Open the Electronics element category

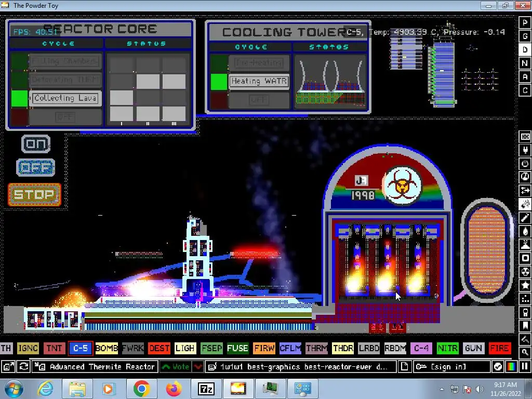pyautogui.click(x=525, y=150)
